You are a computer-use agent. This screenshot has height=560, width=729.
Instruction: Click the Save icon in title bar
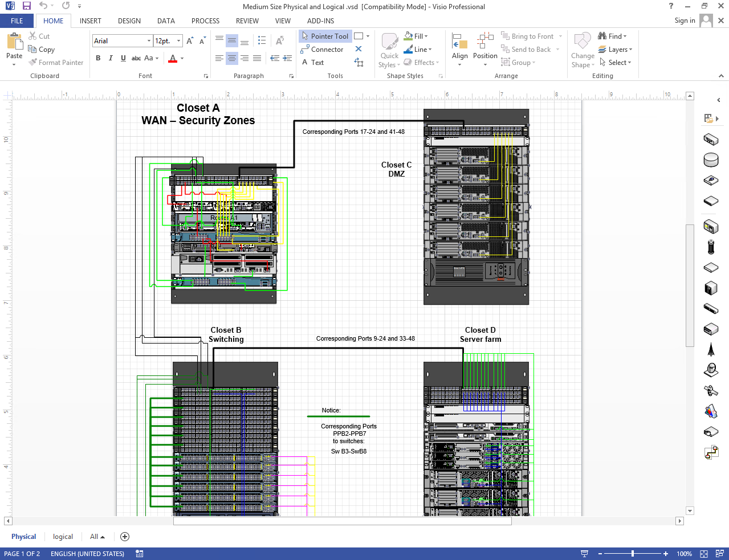pyautogui.click(x=26, y=6)
